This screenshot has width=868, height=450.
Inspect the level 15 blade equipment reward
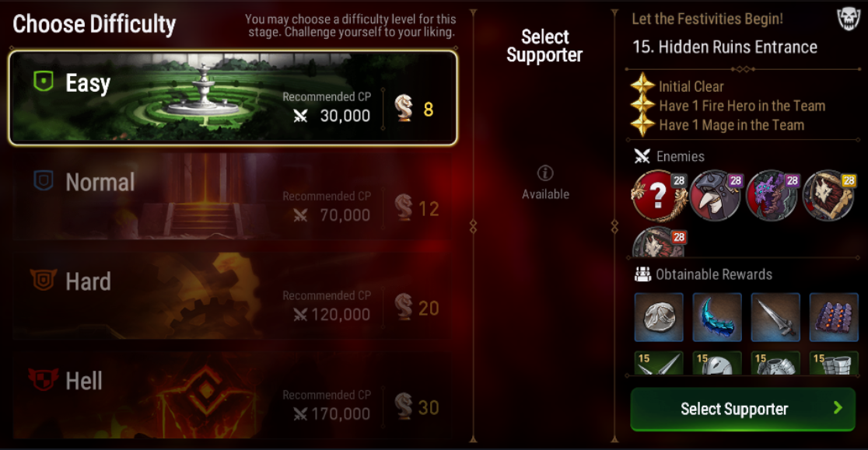659,363
